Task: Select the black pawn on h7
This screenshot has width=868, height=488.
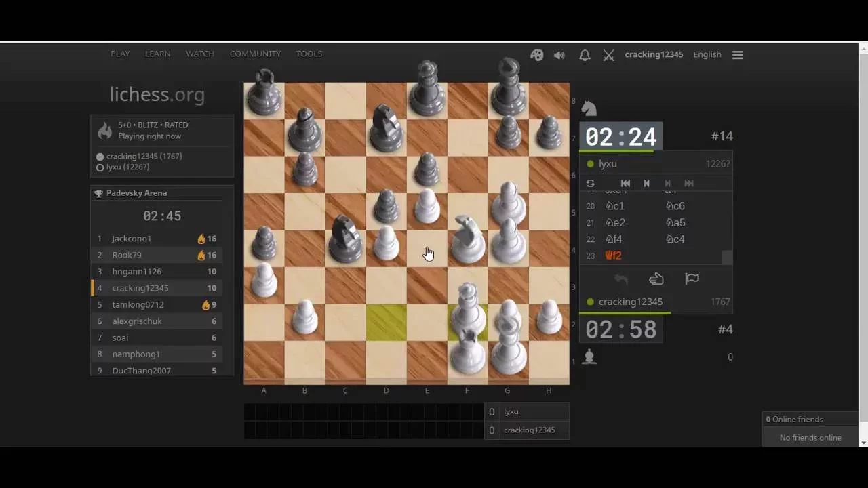Action: (549, 132)
